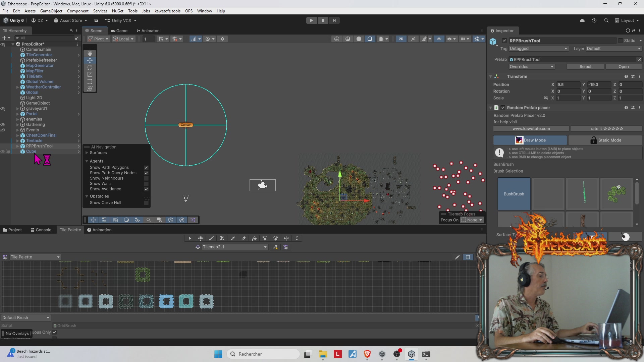Image resolution: width=644 pixels, height=362 pixels.
Task: Select the Move tool in Scene toolbar
Action: 90,60
